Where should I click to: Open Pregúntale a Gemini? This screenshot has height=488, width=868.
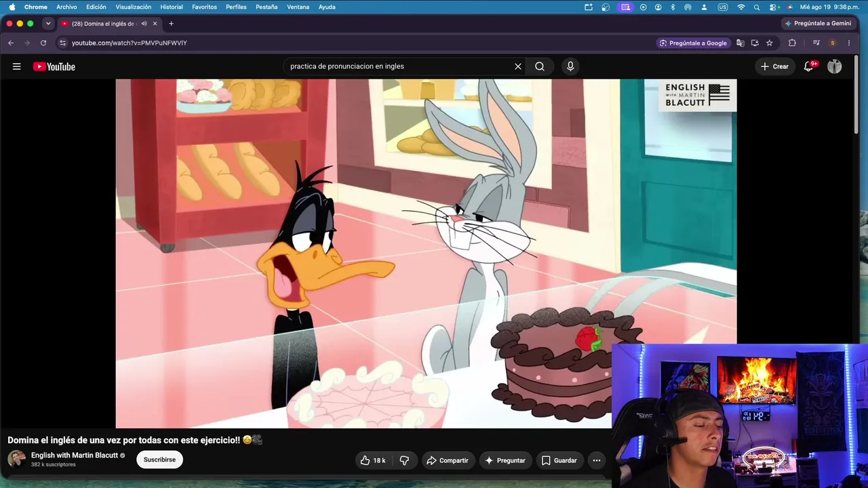(818, 23)
